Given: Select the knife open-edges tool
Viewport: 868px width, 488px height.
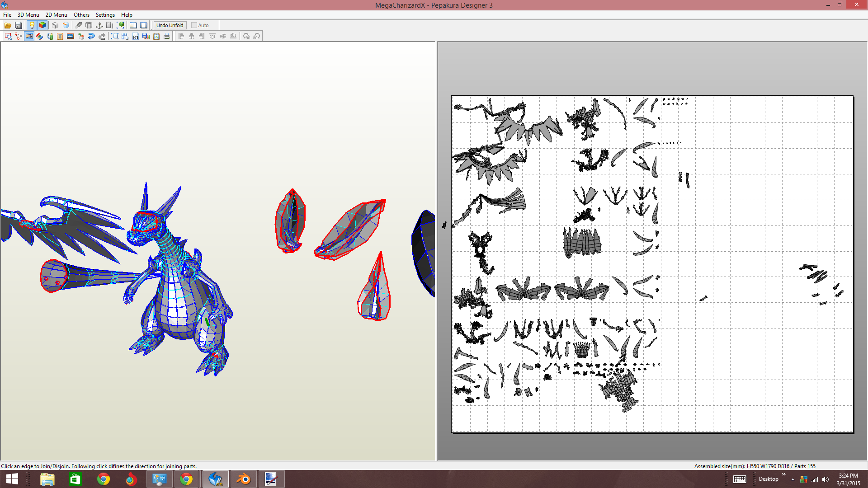Looking at the screenshot, I should tap(79, 25).
